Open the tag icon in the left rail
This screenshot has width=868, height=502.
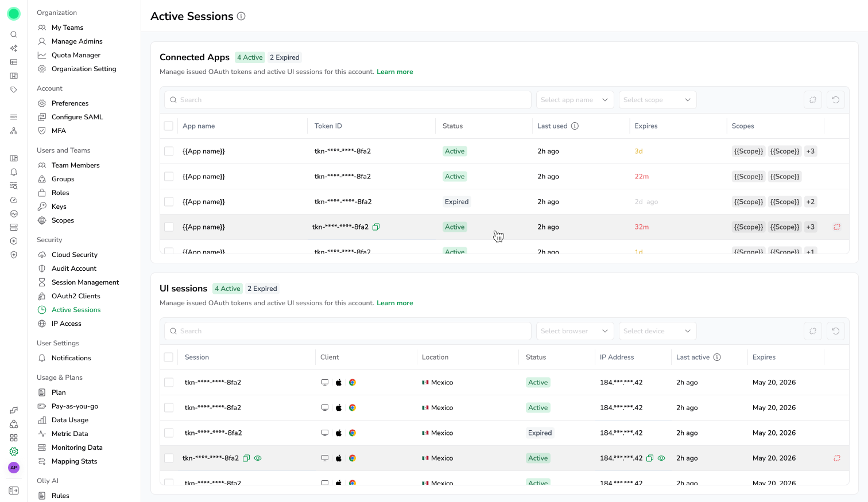[x=14, y=89]
